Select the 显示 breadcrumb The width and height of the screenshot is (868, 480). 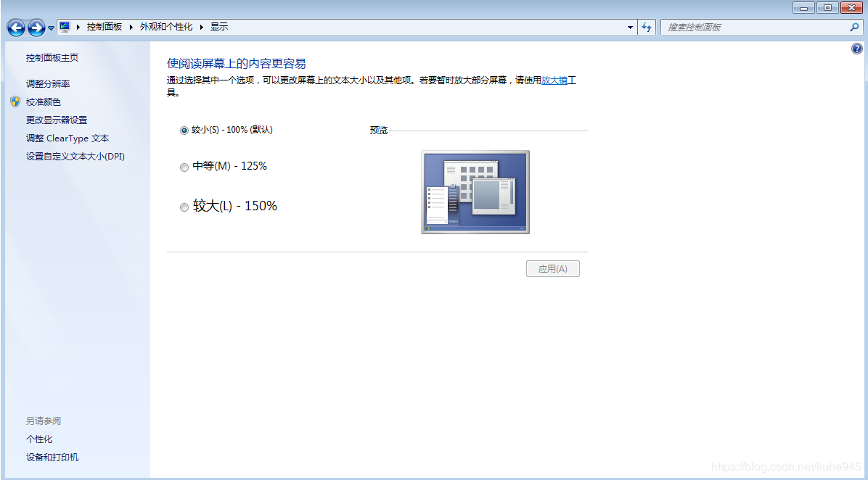219,27
